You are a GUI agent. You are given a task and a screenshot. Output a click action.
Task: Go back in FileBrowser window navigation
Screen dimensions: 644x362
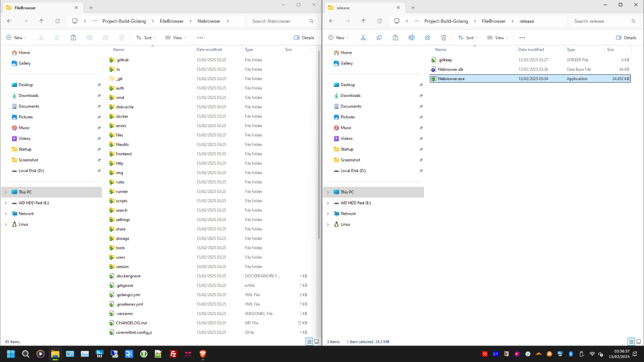tap(9, 21)
